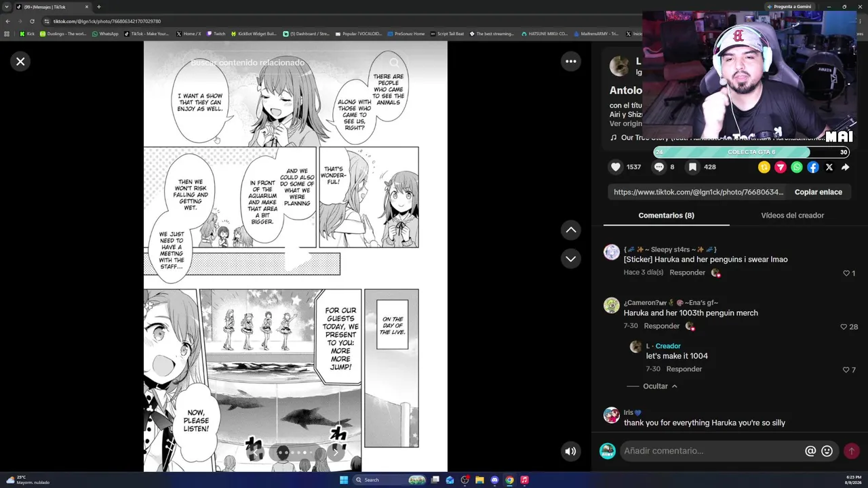Click the Copiar enlace button

click(x=818, y=192)
